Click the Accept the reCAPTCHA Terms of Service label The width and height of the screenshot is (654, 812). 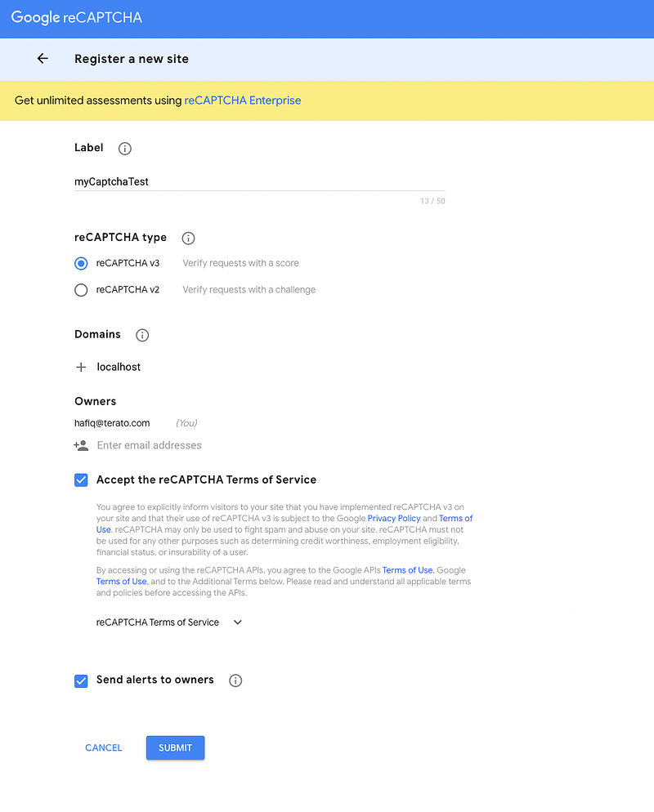point(206,480)
